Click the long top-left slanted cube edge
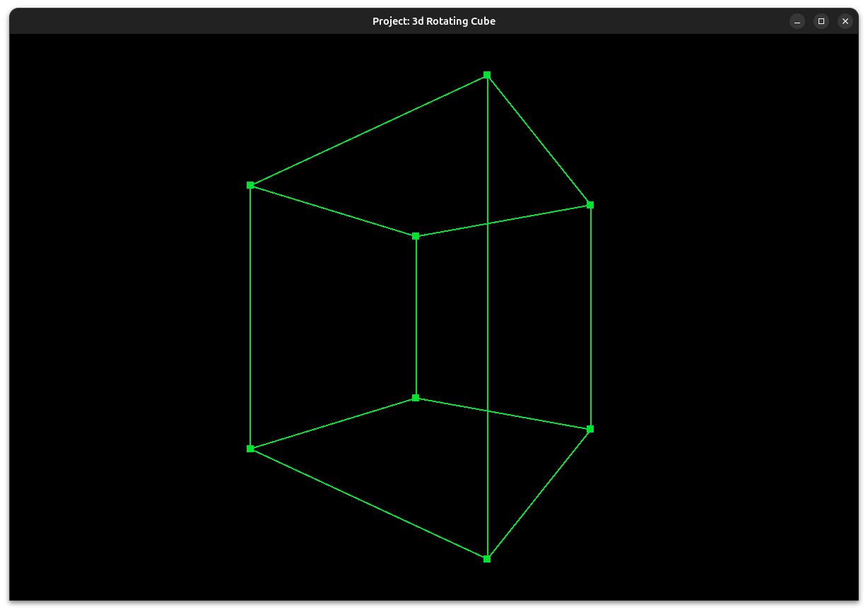868x612 pixels. tap(368, 130)
